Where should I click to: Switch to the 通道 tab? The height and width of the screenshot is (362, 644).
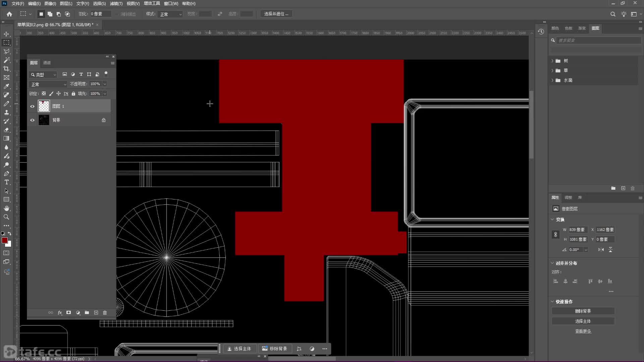pos(47,63)
